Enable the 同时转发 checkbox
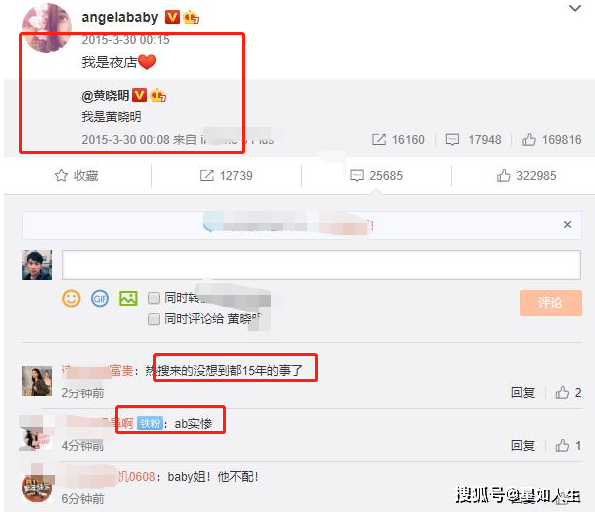 point(154,298)
